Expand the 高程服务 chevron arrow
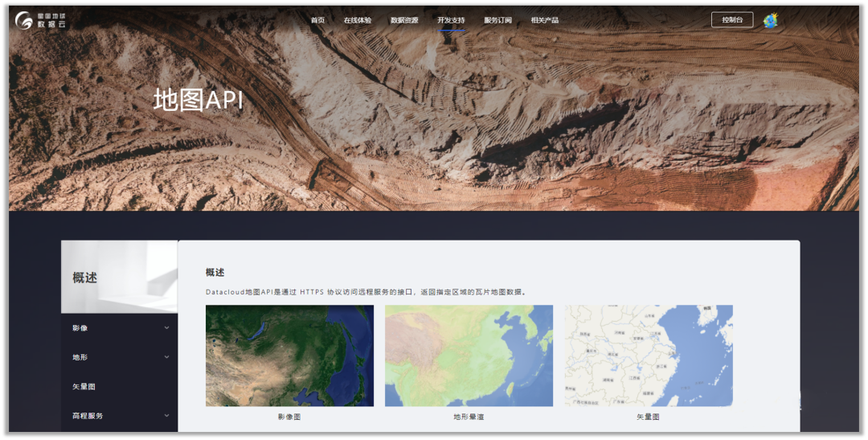 (166, 416)
